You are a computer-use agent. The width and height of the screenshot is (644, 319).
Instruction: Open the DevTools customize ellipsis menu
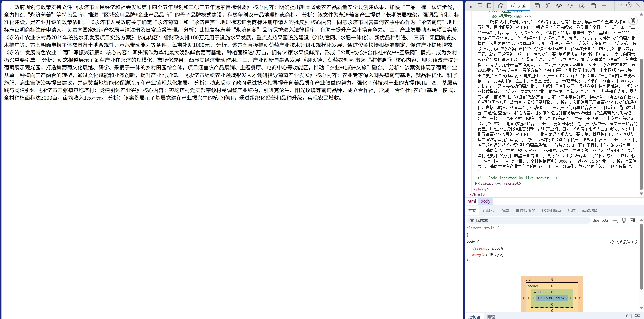(x=620, y=5)
